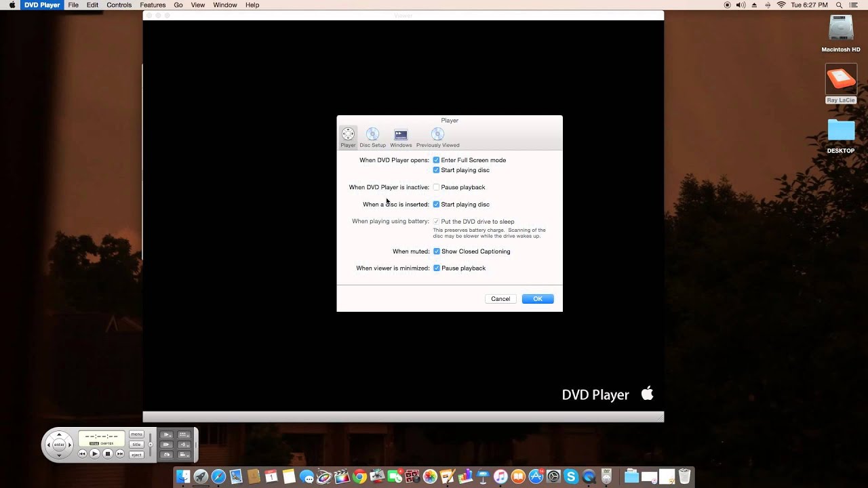Skip to next chapter on controller
The width and height of the screenshot is (868, 488).
(x=120, y=454)
